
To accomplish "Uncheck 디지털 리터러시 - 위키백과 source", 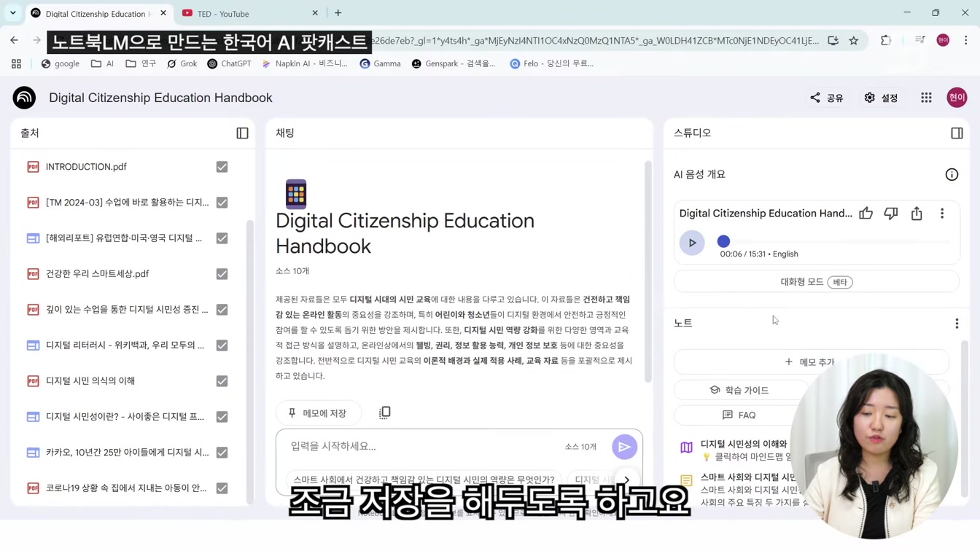I will 222,345.
